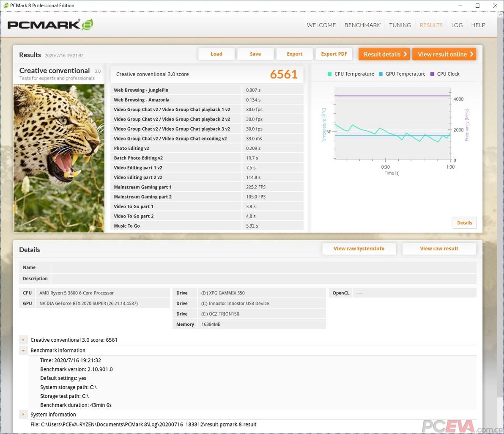
Task: Click the leopard benchmark thumbnail
Action: pos(59,158)
